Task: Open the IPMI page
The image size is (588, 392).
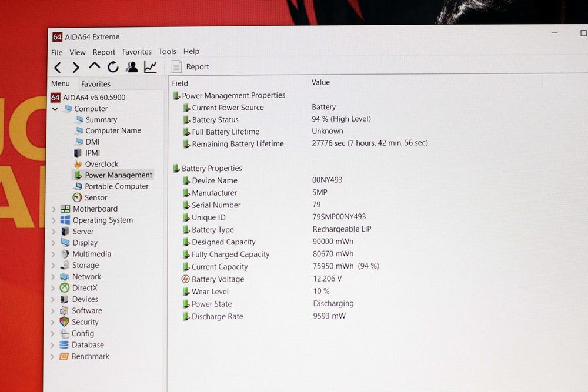Action: coord(92,153)
